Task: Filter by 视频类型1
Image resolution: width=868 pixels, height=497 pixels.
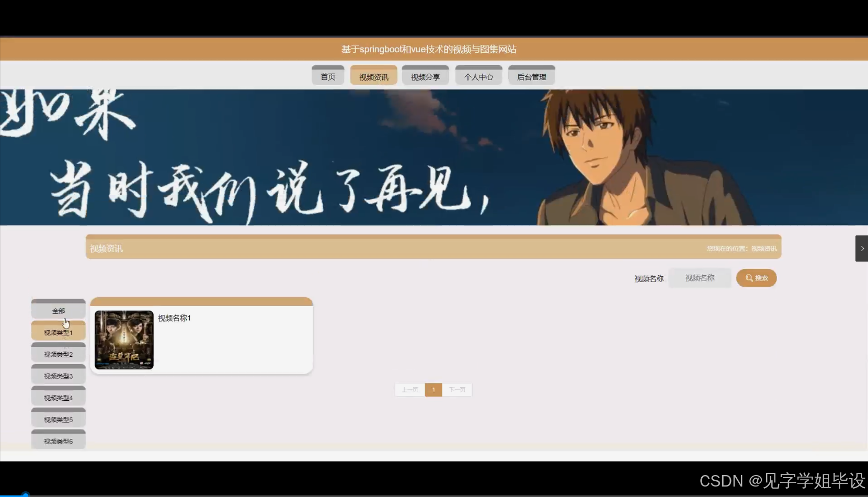Action: point(59,331)
